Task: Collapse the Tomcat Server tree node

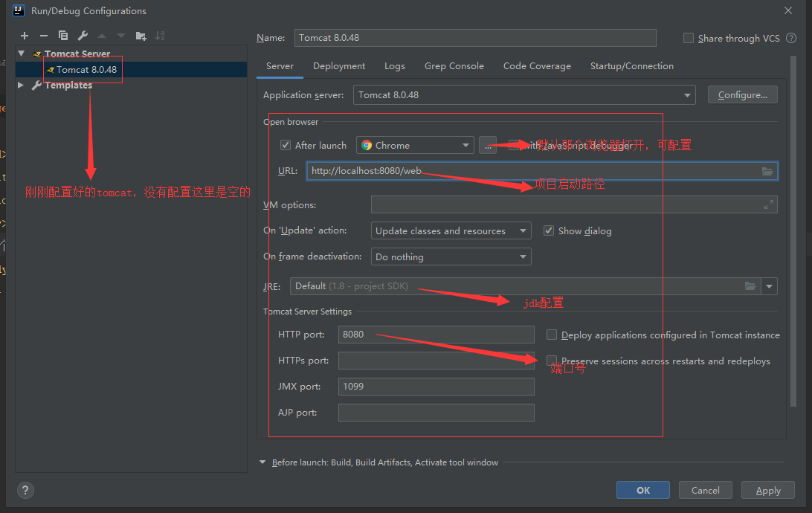Action: [22, 54]
